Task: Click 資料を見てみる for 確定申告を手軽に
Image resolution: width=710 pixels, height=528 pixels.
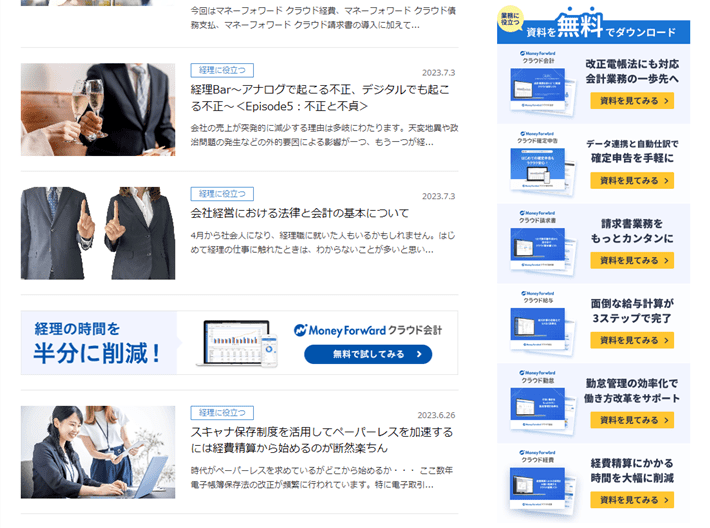Action: pos(632,180)
